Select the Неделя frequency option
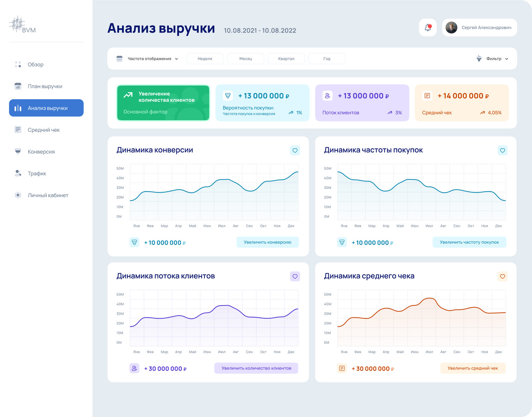 point(205,59)
